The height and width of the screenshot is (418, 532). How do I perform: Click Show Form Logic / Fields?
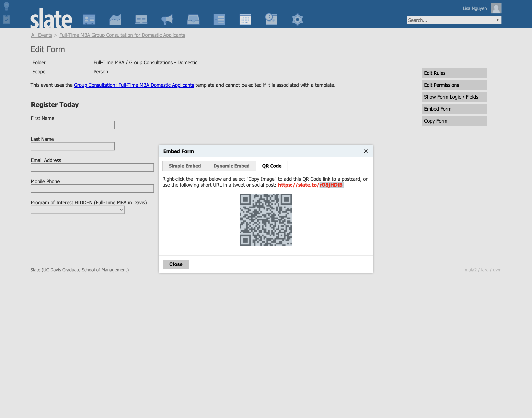tap(455, 97)
